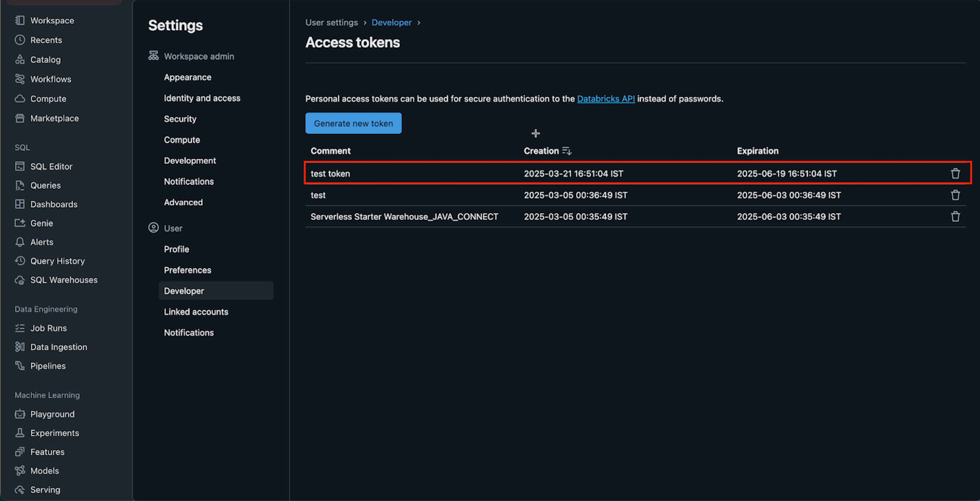980x501 pixels.
Task: Click the Pipelines icon
Action: 20,366
